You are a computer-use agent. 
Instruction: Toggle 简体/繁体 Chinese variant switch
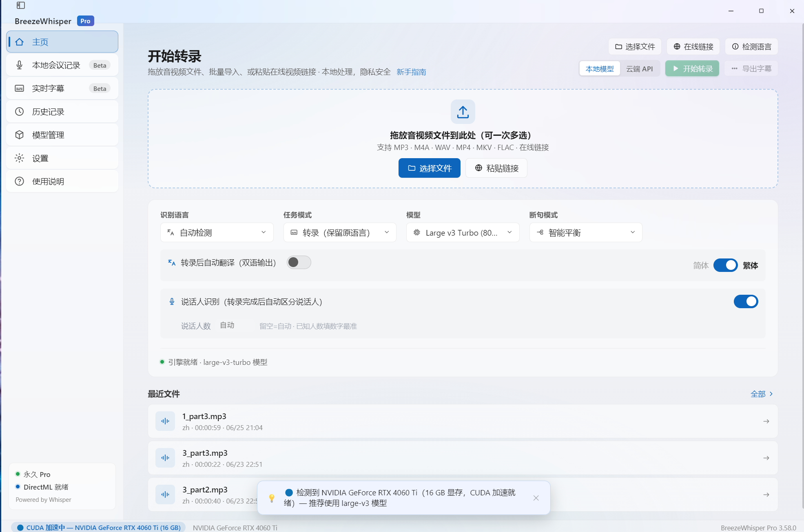pos(725,265)
